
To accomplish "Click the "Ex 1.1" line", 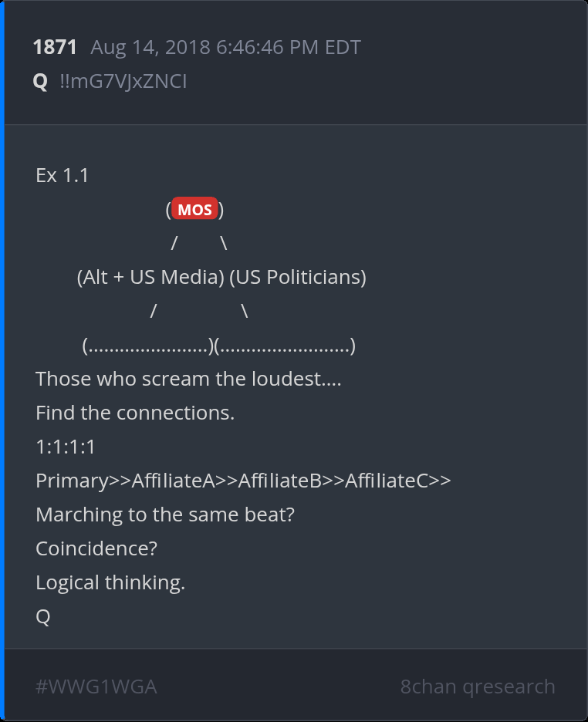I will pyautogui.click(x=63, y=175).
